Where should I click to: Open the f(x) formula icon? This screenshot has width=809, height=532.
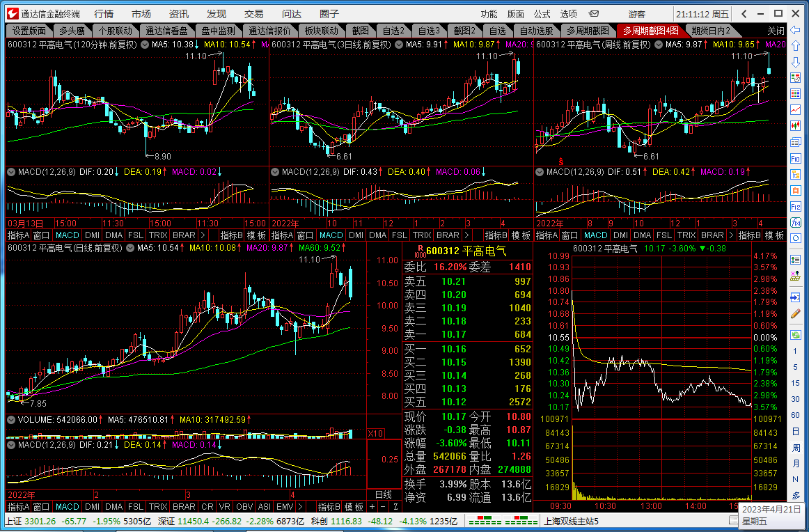[x=795, y=222]
